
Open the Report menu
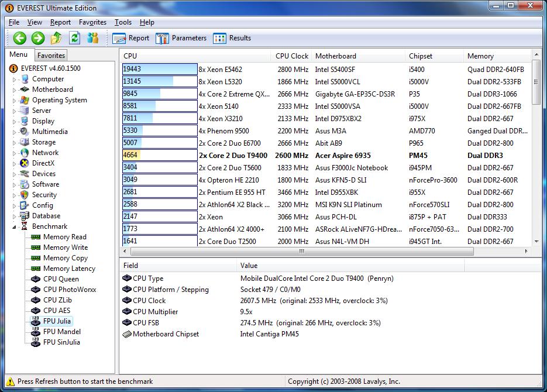[x=60, y=22]
